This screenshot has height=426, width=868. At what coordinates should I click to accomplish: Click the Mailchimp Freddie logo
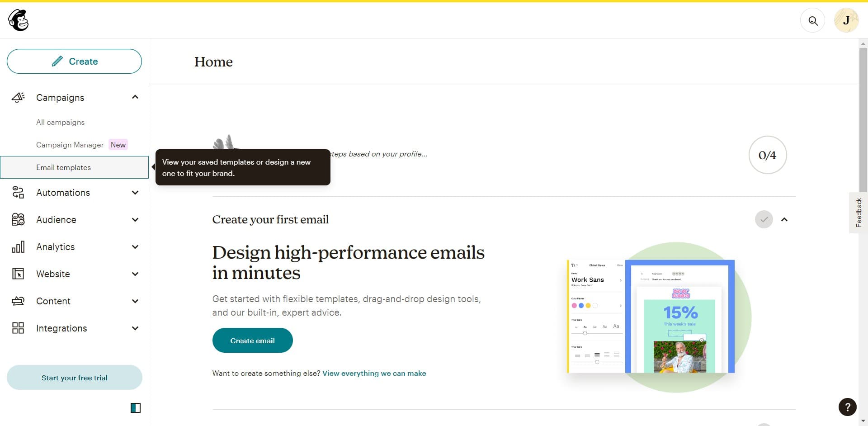click(18, 20)
